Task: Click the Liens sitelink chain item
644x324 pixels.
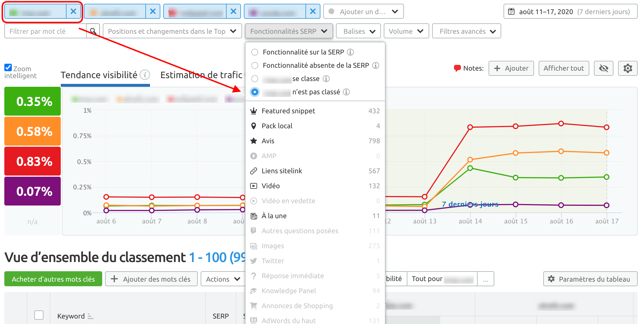Action: 282,171
